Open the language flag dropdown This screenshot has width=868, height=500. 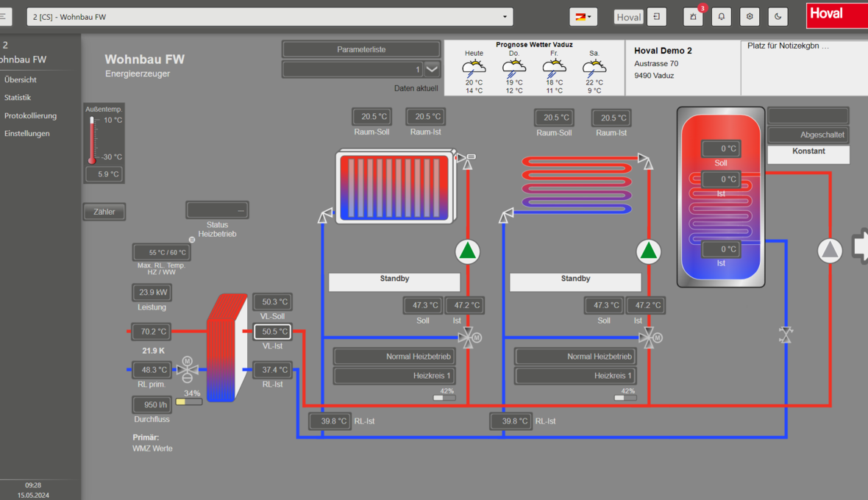coord(583,16)
